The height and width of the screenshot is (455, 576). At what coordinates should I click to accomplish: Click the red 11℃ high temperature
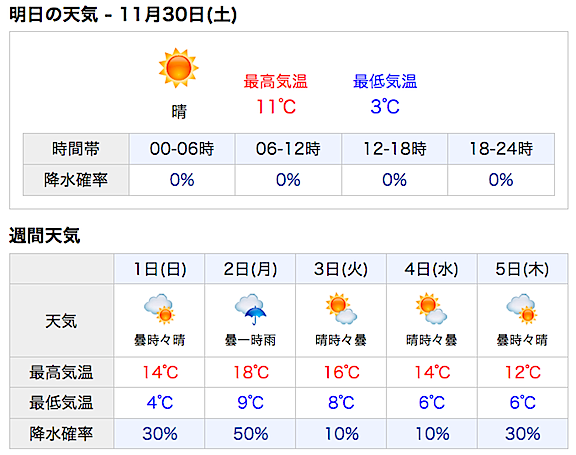tap(276, 107)
